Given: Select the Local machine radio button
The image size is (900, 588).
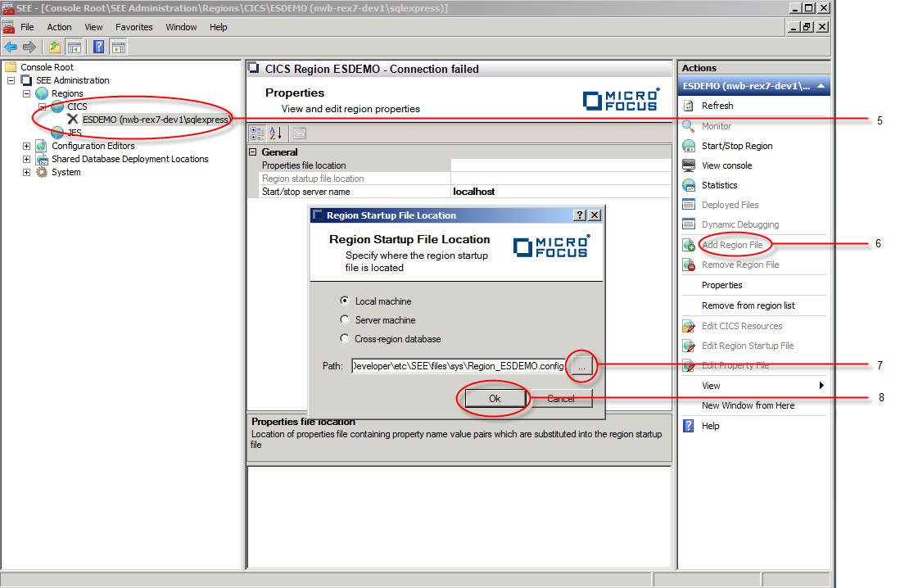Looking at the screenshot, I should tap(345, 301).
